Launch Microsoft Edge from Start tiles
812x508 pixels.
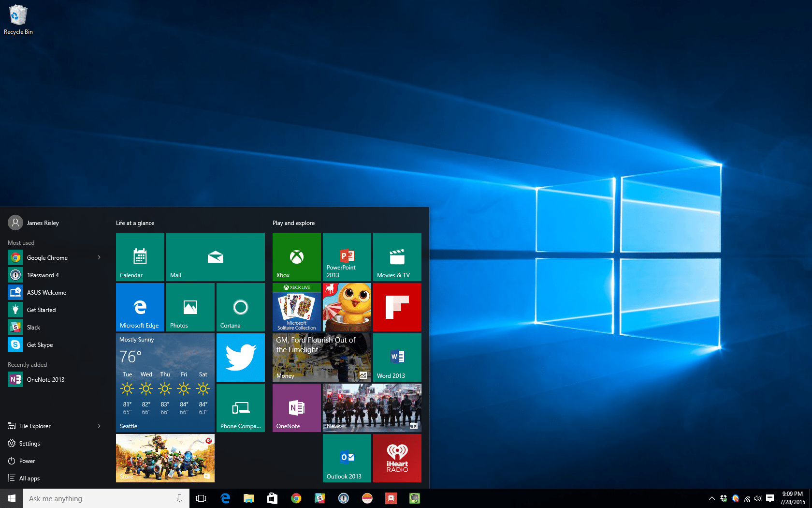(x=140, y=307)
